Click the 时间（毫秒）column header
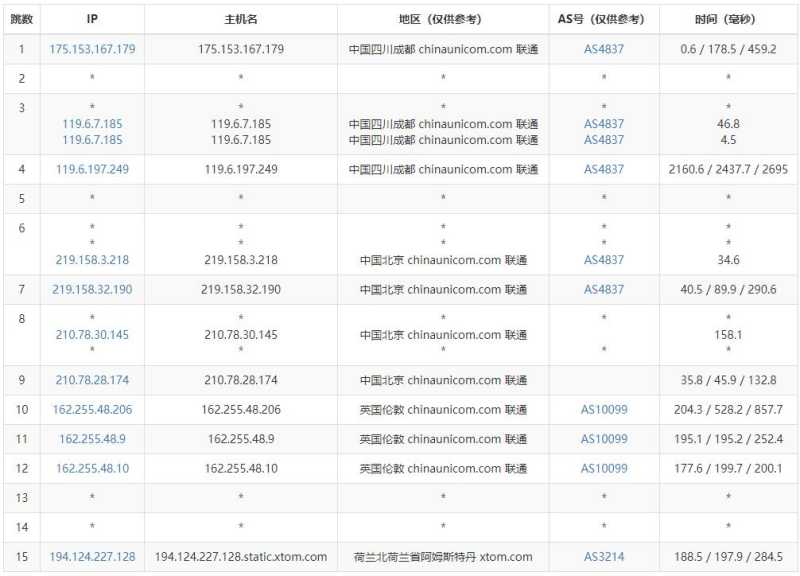Image resolution: width=800 pixels, height=576 pixels. tap(727, 17)
